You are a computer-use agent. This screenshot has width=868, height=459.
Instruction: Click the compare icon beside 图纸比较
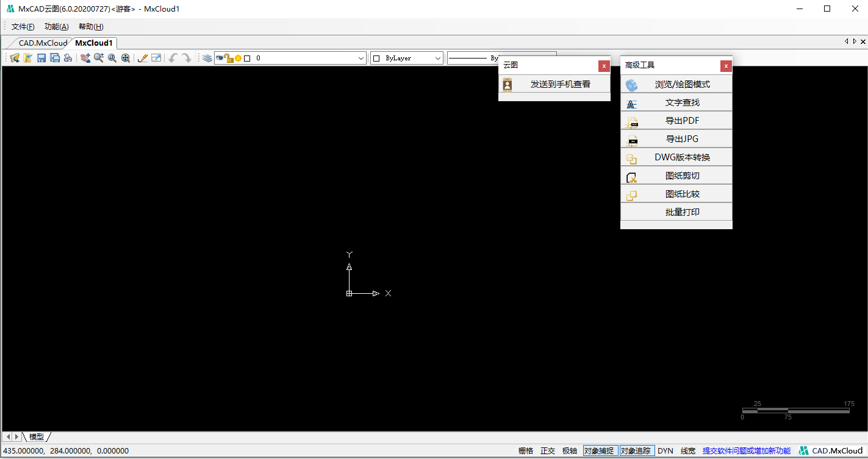pyautogui.click(x=631, y=196)
